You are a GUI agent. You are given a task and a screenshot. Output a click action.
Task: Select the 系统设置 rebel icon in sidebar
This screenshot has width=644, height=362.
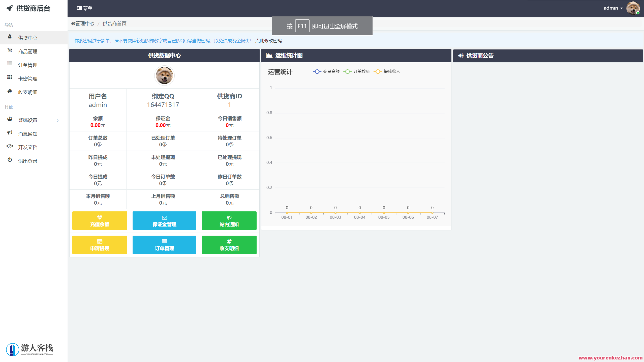pos(10,120)
